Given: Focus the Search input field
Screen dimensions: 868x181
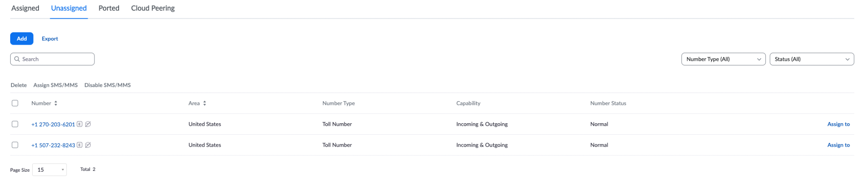Looking at the screenshot, I should coord(52,59).
